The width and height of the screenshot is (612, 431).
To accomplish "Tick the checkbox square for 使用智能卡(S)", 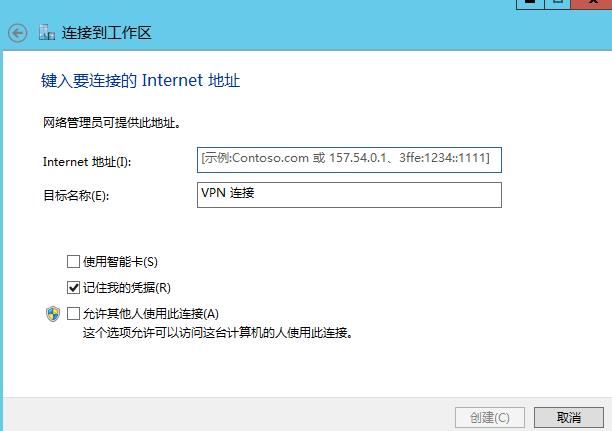I will click(x=73, y=262).
